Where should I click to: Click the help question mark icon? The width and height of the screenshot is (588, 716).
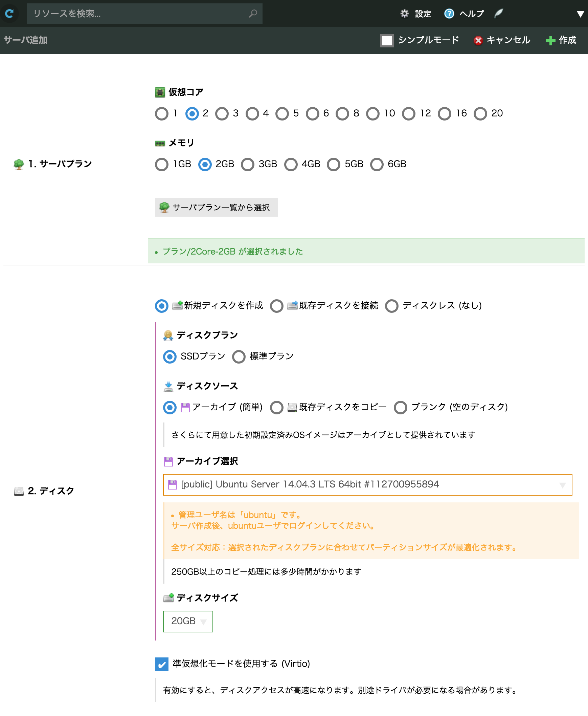[x=449, y=14]
